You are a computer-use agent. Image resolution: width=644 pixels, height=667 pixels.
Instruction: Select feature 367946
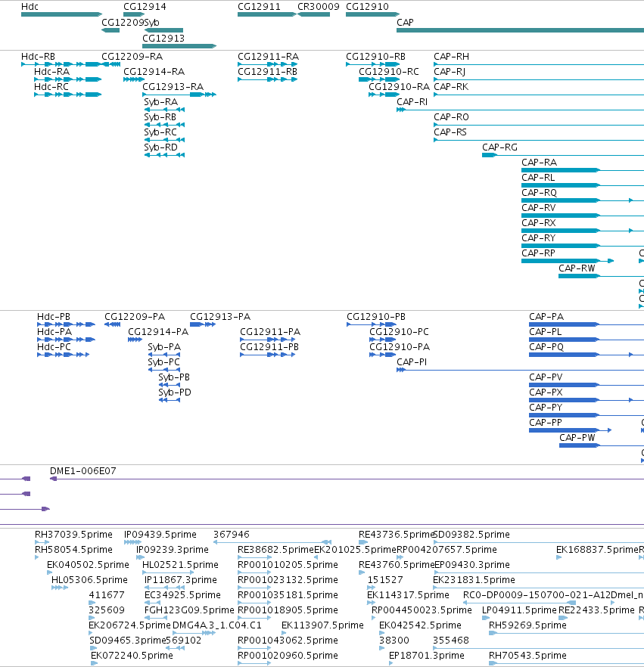[272, 542]
